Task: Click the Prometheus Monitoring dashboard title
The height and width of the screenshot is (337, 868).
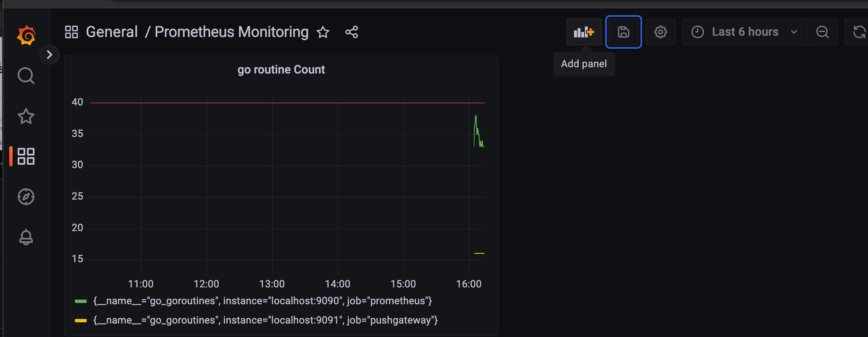Action: [x=232, y=32]
